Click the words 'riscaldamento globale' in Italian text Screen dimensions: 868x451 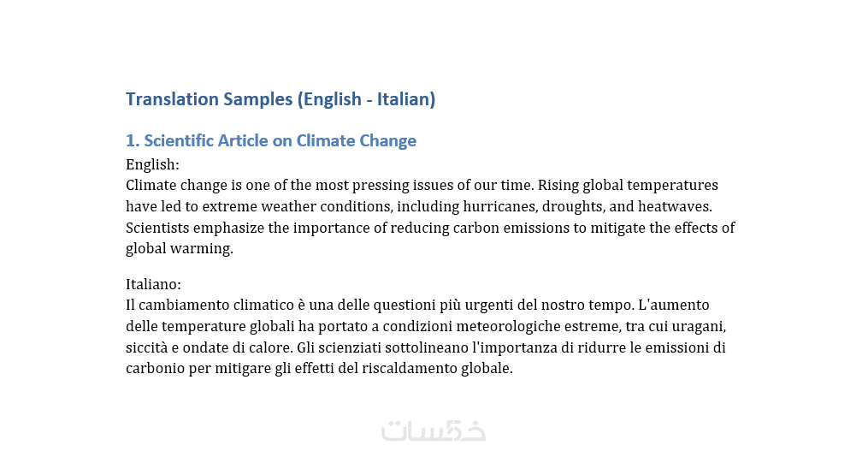pyautogui.click(x=442, y=370)
